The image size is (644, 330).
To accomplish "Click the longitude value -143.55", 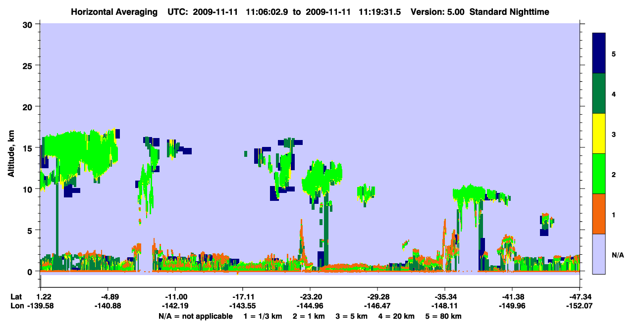I will point(242,306).
